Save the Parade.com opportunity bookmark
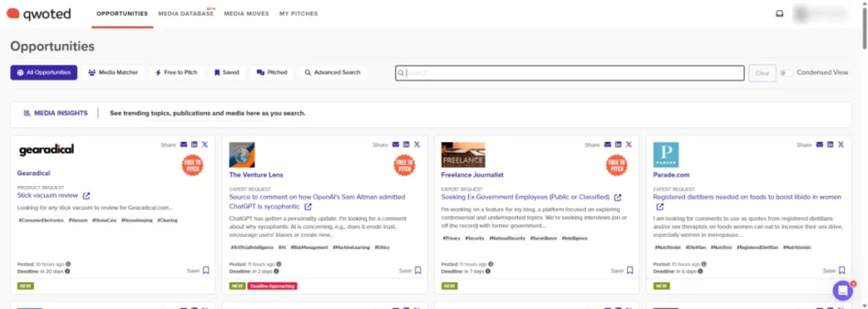The height and width of the screenshot is (309, 868). (x=842, y=271)
